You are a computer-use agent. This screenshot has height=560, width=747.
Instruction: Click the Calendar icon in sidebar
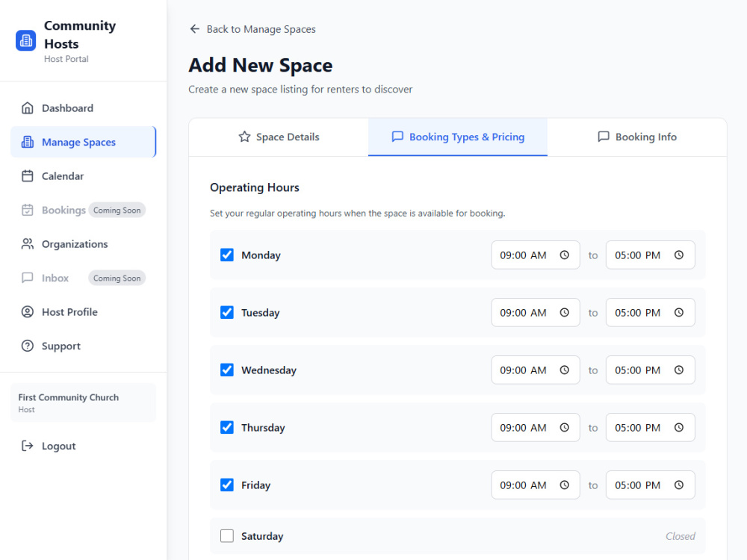tap(28, 176)
